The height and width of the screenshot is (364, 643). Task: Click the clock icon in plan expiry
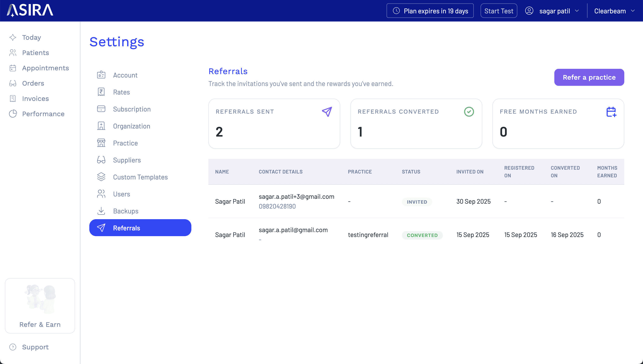[x=396, y=11]
